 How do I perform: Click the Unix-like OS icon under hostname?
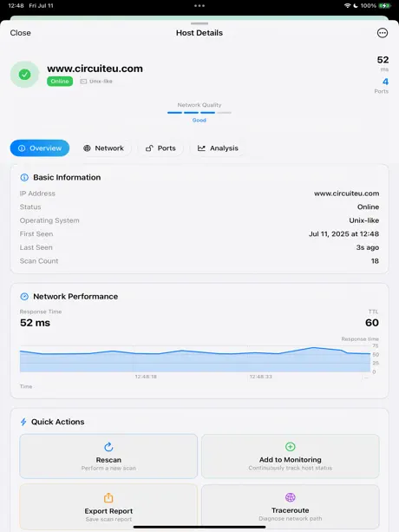pyautogui.click(x=83, y=82)
